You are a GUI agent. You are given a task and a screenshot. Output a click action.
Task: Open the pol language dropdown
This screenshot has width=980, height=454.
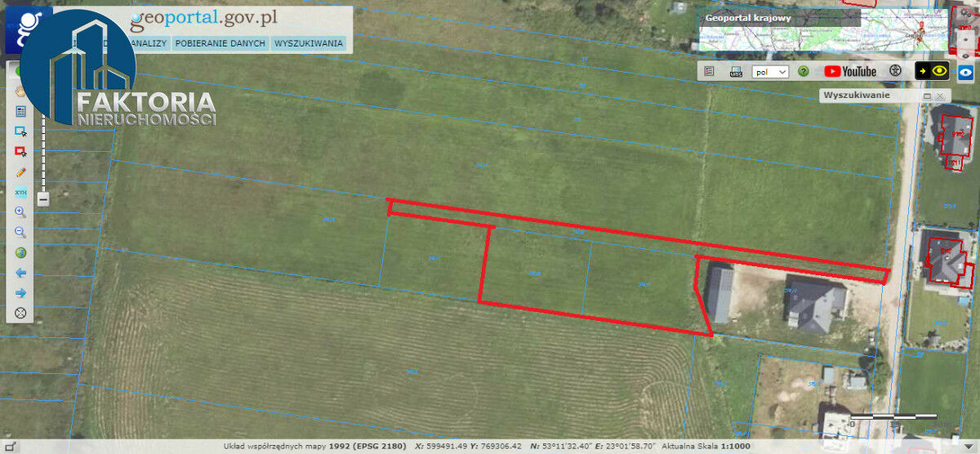pyautogui.click(x=769, y=72)
